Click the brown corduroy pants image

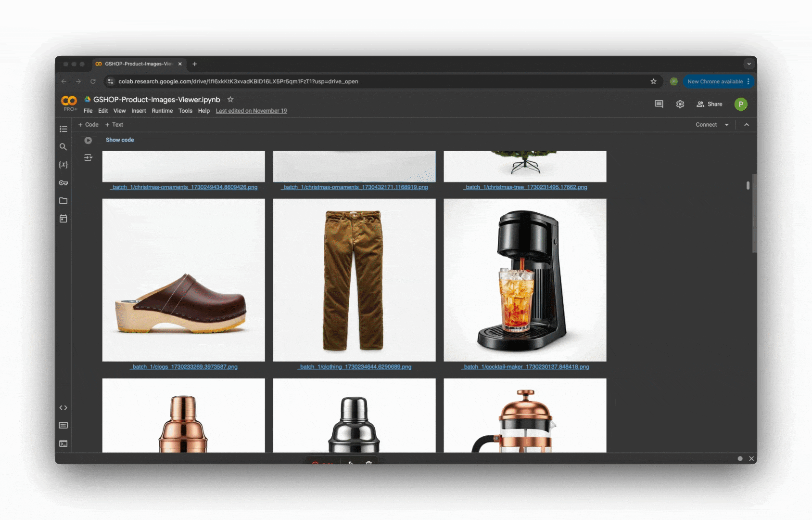tap(354, 280)
